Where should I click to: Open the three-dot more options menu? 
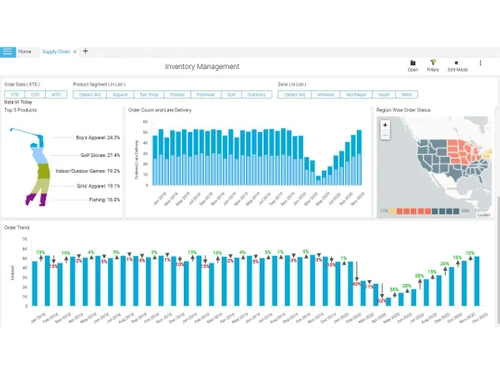pos(480,63)
